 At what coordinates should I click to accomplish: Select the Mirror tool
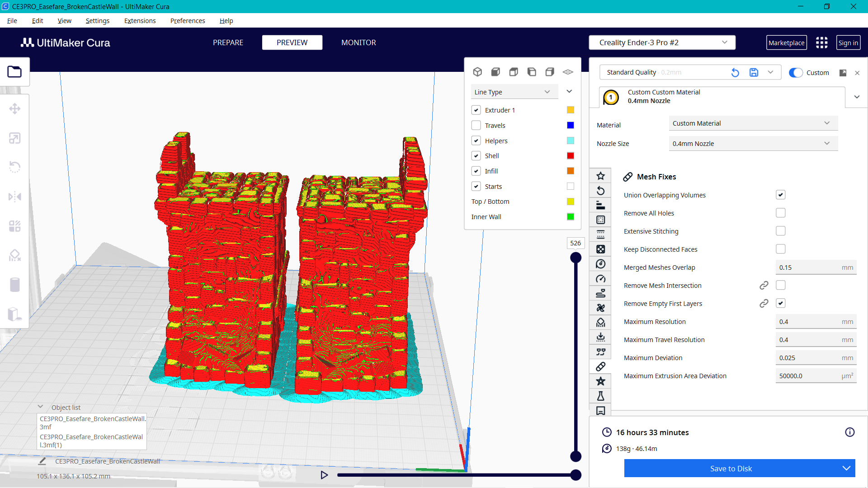click(15, 197)
